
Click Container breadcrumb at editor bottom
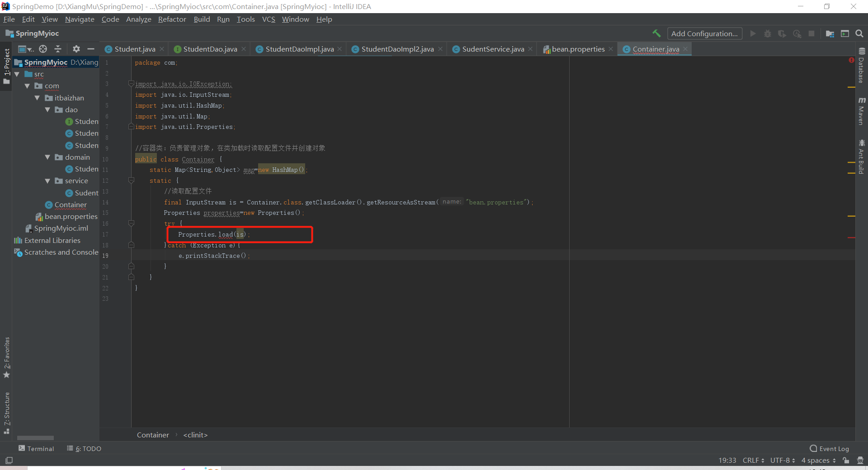153,435
